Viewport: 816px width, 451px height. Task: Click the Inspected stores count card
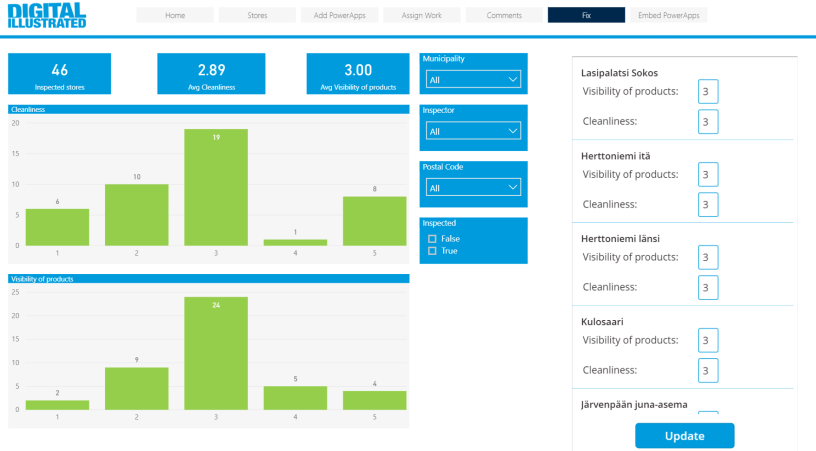(x=59, y=73)
